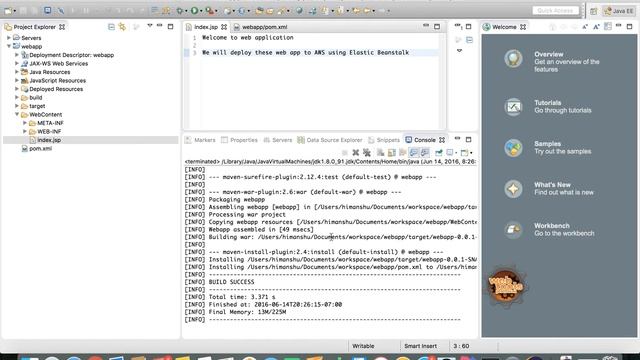The image size is (640, 360).
Task: Expand the WEB-INF folder
Action: [x=25, y=131]
